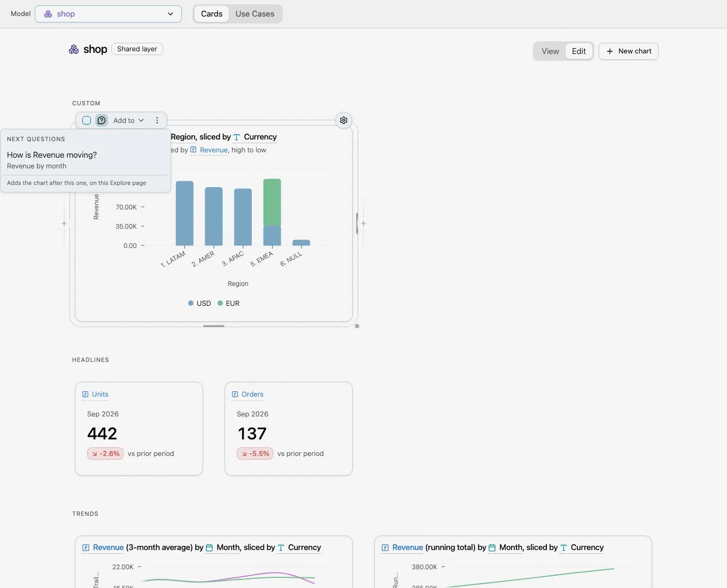The height and width of the screenshot is (588, 727).
Task: Open the Use Cases tab
Action: pyautogui.click(x=255, y=14)
